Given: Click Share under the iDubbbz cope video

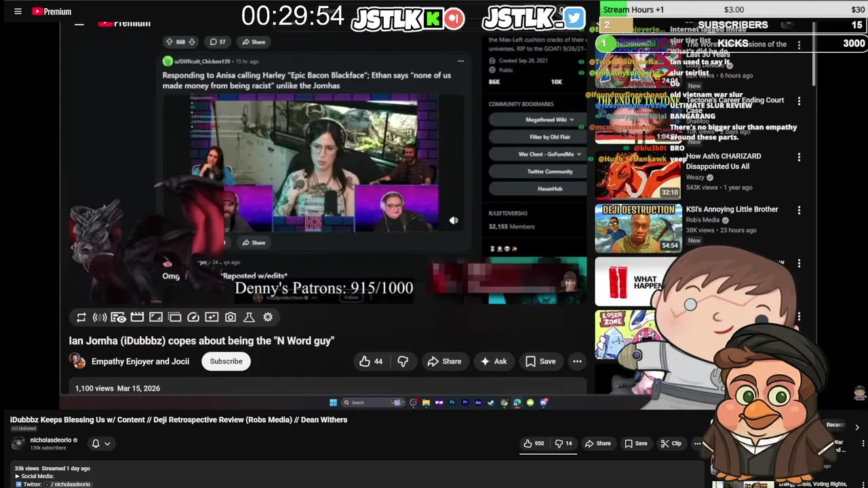Looking at the screenshot, I should [x=444, y=361].
